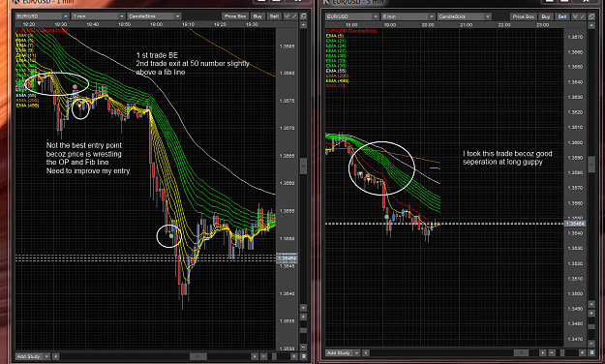605x364 pixels.
Task: Click Buy button in 5 min chart
Action: point(546,16)
